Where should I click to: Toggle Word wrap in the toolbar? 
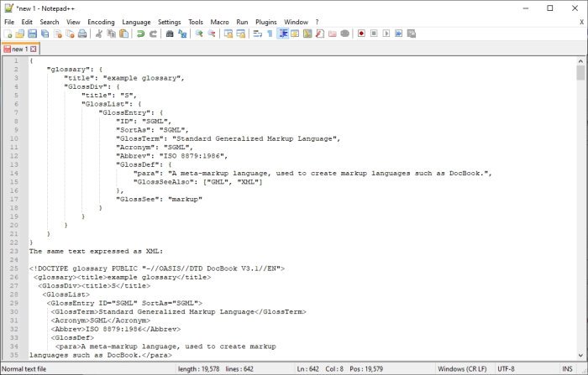click(x=257, y=34)
